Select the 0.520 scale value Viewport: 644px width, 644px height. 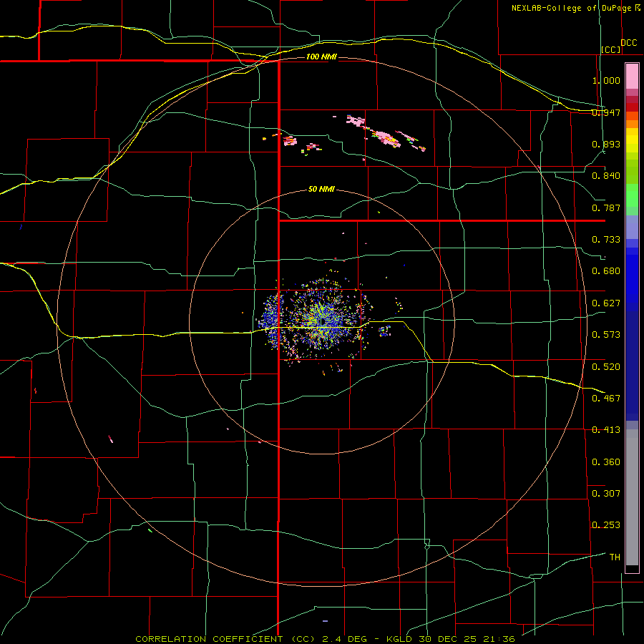click(606, 367)
